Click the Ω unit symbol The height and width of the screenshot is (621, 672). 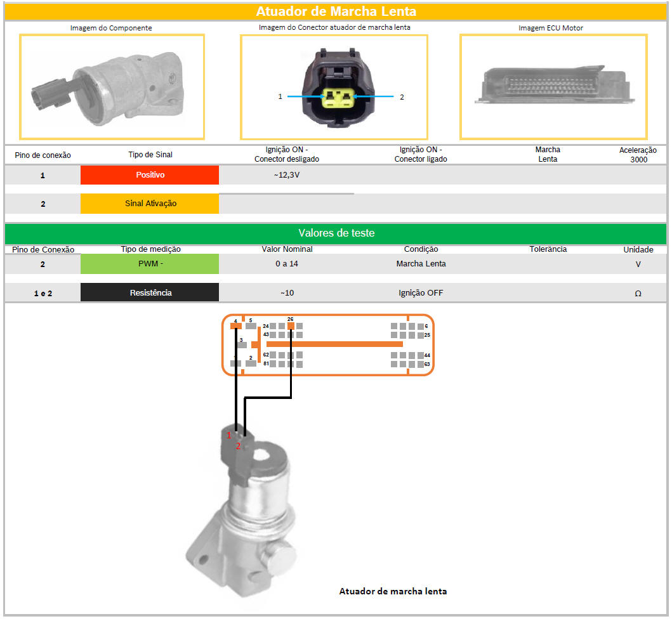click(x=638, y=293)
